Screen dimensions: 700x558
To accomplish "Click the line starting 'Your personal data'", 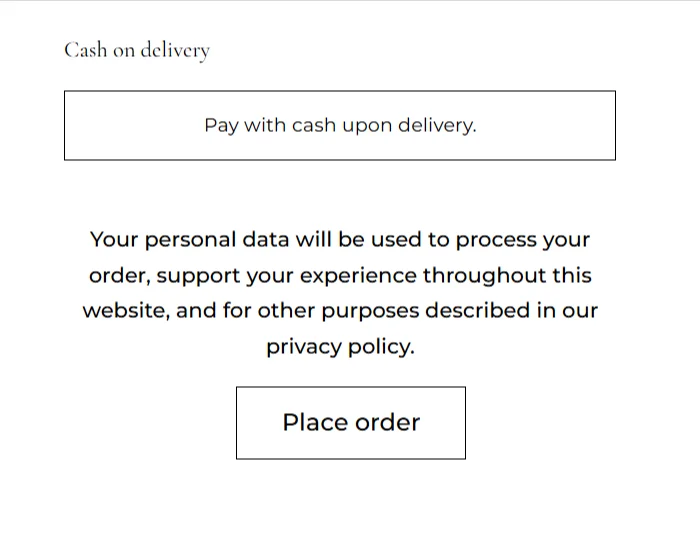I will [x=340, y=240].
